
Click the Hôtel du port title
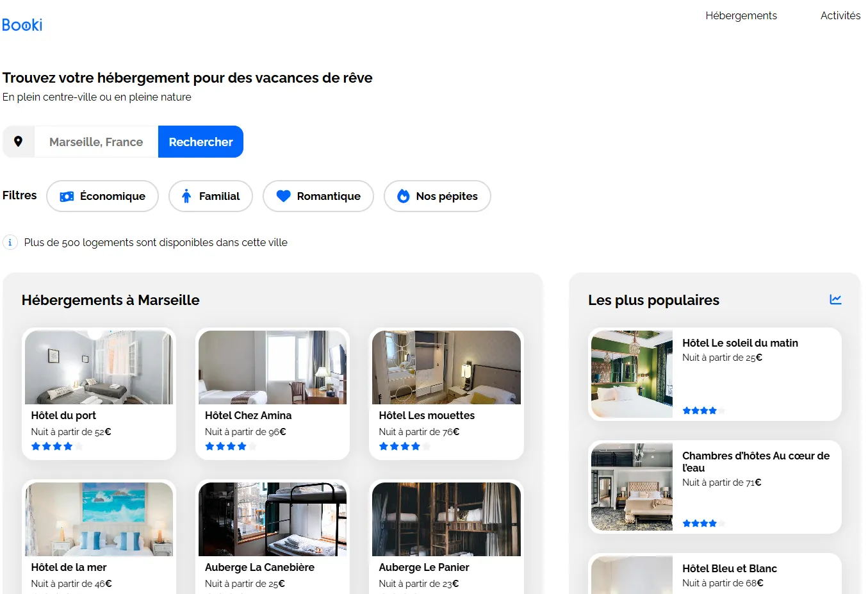pyautogui.click(x=63, y=415)
